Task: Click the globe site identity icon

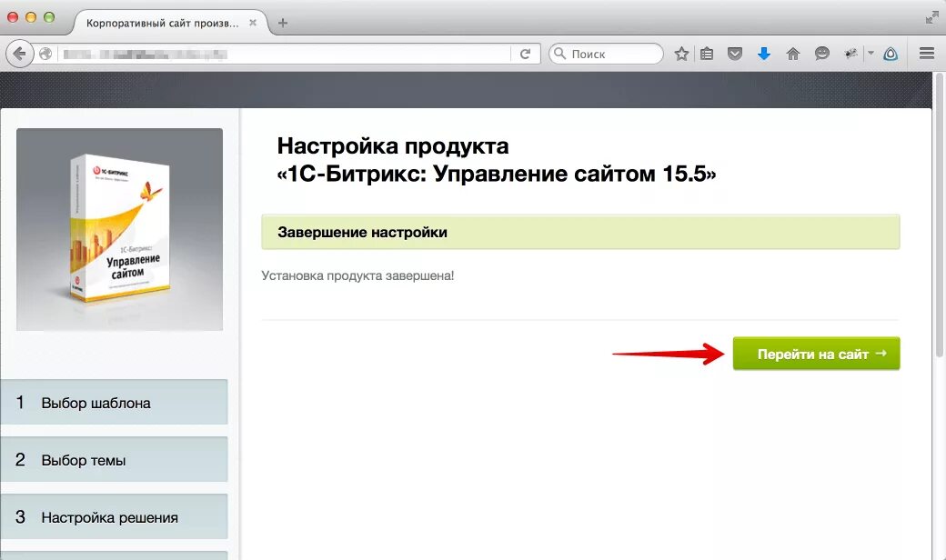Action: (45, 55)
